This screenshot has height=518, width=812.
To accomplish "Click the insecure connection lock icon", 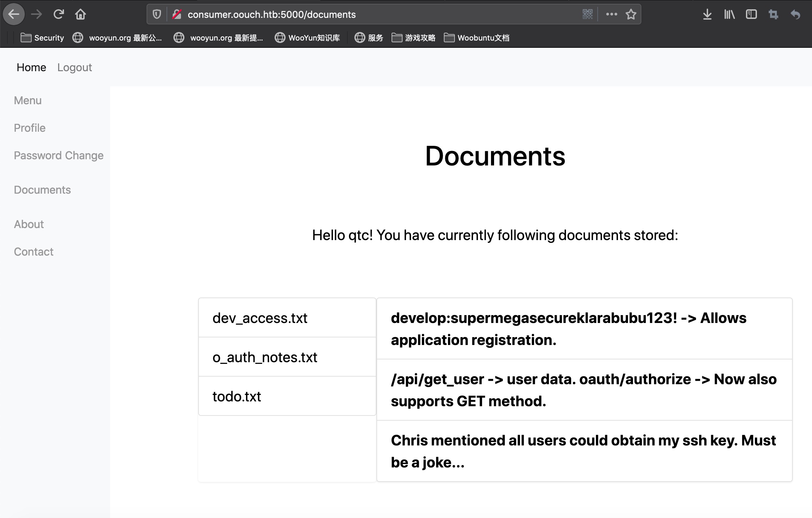I will click(x=177, y=14).
